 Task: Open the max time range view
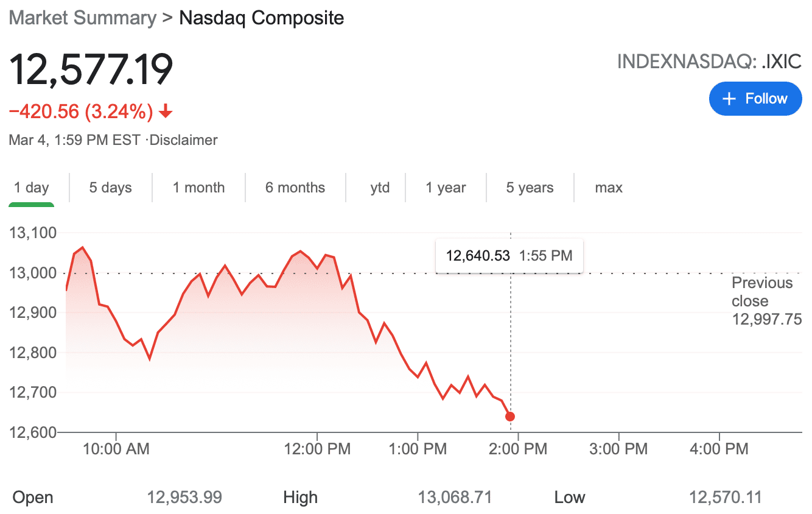tap(608, 188)
